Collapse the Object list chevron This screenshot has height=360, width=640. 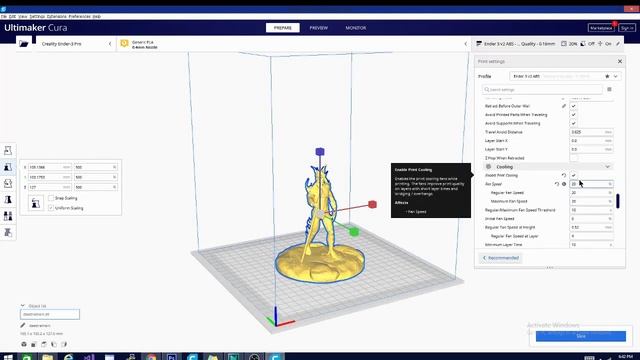23,306
